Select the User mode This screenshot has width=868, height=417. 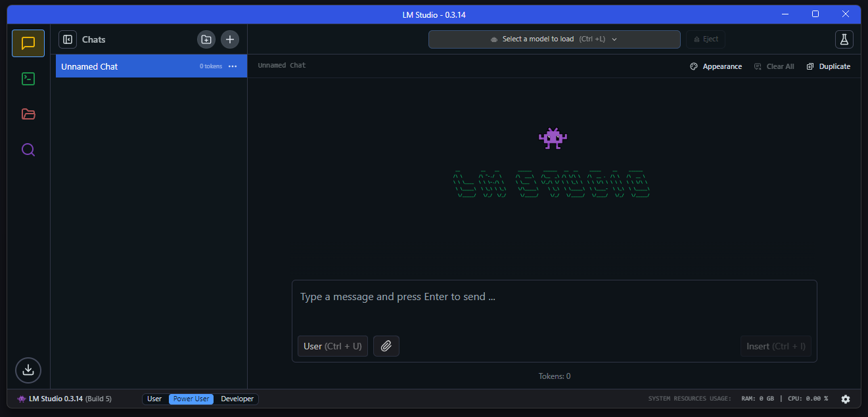154,399
